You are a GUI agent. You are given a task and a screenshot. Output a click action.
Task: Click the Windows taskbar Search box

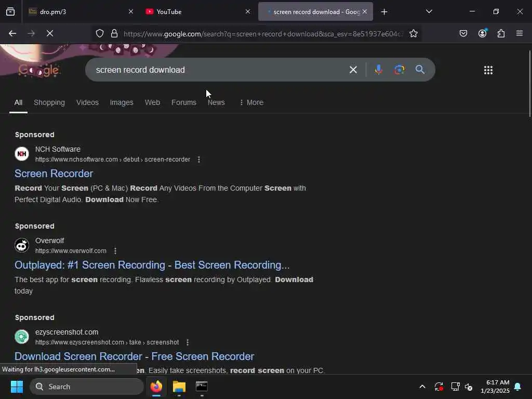[87, 387]
